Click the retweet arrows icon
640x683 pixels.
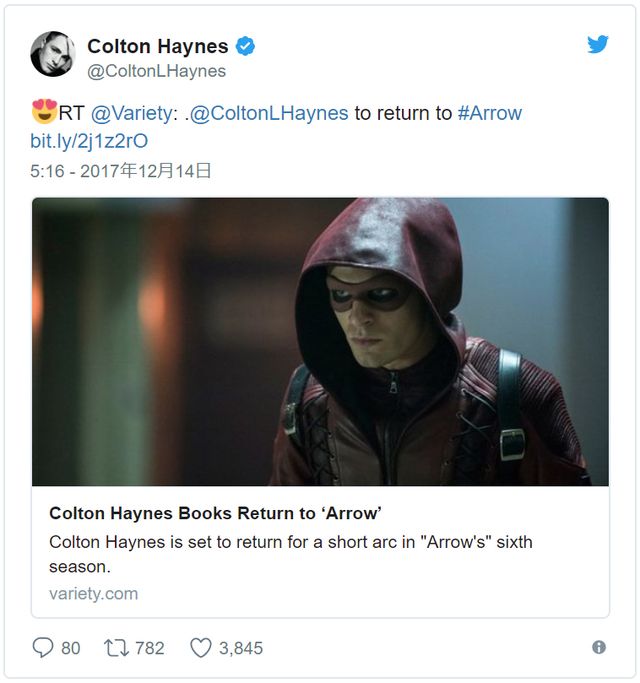(x=116, y=648)
